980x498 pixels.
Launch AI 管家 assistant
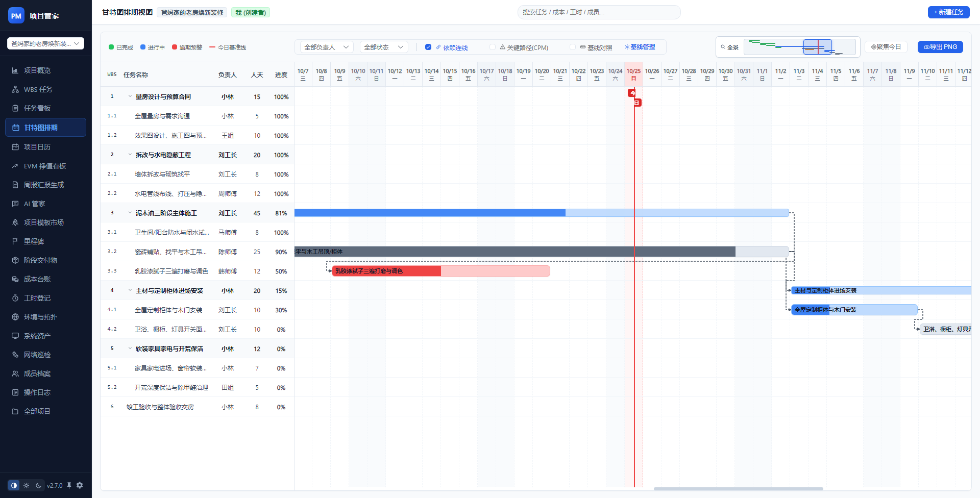point(45,204)
